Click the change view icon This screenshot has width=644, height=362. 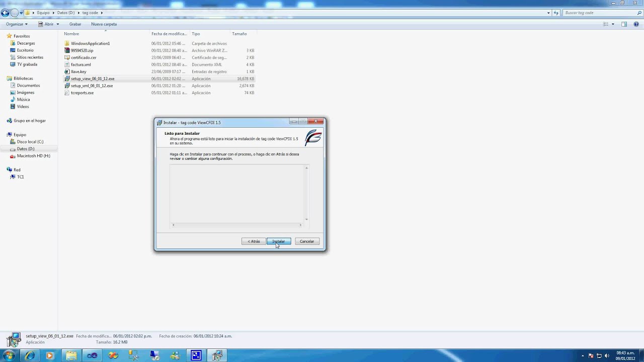[606, 24]
